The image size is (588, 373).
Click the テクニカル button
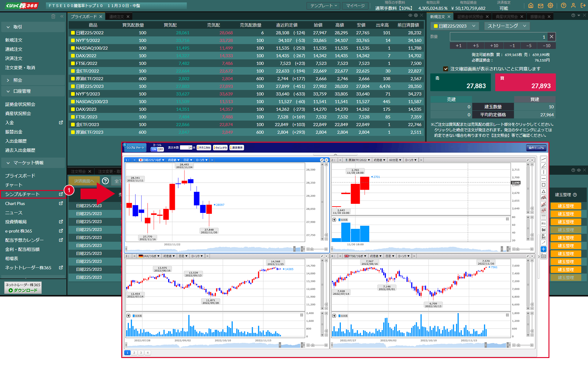(x=204, y=147)
